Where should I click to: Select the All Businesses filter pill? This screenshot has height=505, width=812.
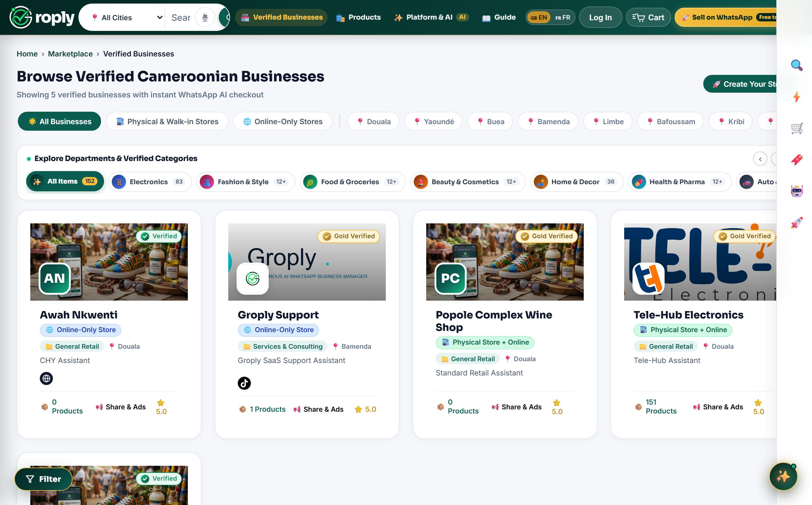click(59, 121)
